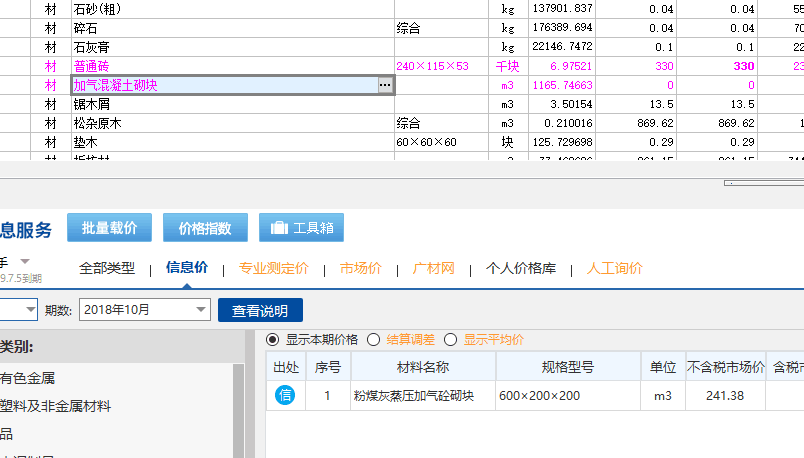This screenshot has height=458, width=804.
Task: Click the 176389.694 quantity cell
Action: tap(562, 28)
